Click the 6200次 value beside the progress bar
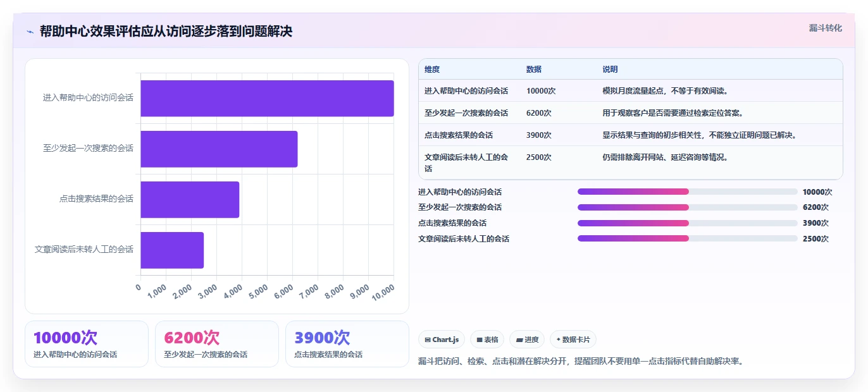Viewport: 868px width, 392px height. tap(815, 207)
